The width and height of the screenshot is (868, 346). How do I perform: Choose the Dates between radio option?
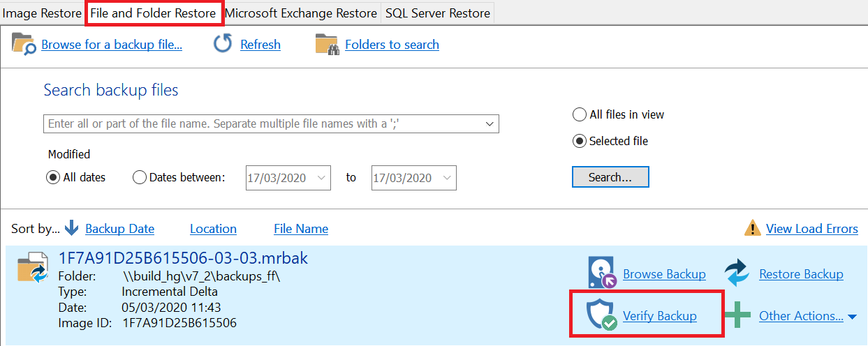(x=140, y=177)
